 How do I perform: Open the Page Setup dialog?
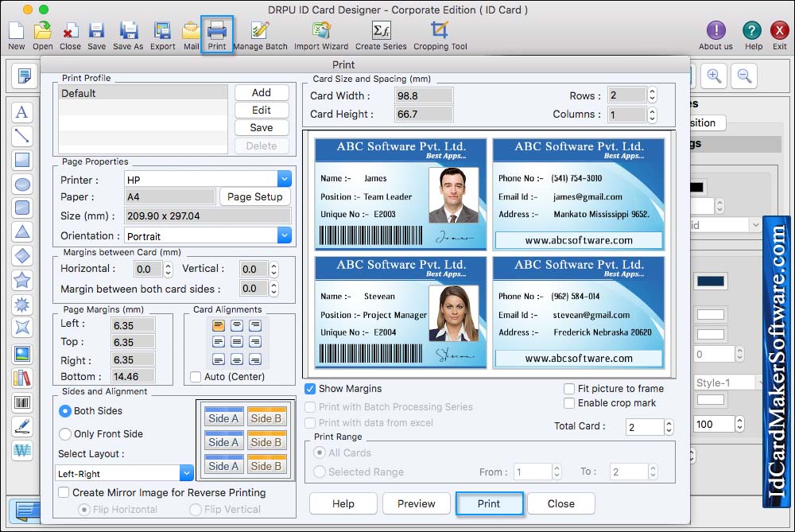255,196
